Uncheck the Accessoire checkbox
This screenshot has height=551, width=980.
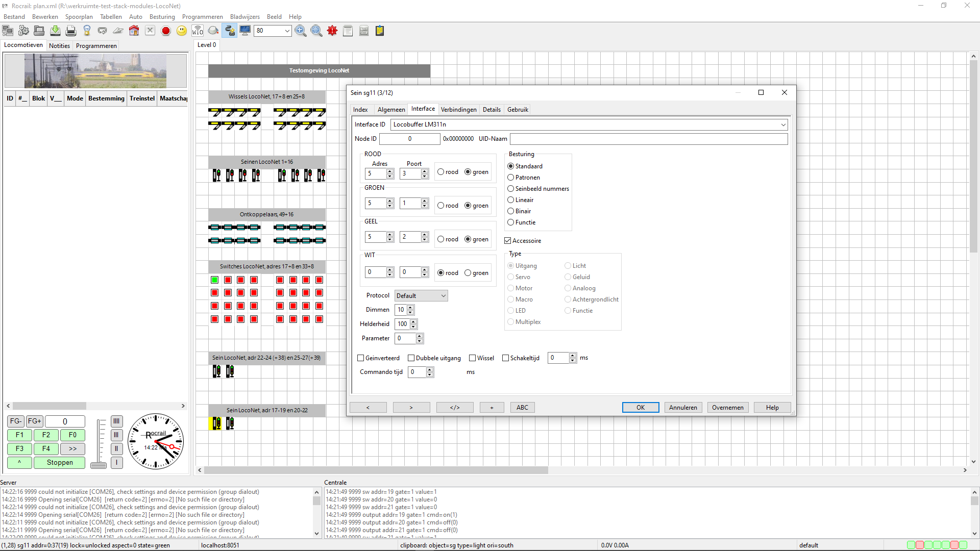[508, 241]
